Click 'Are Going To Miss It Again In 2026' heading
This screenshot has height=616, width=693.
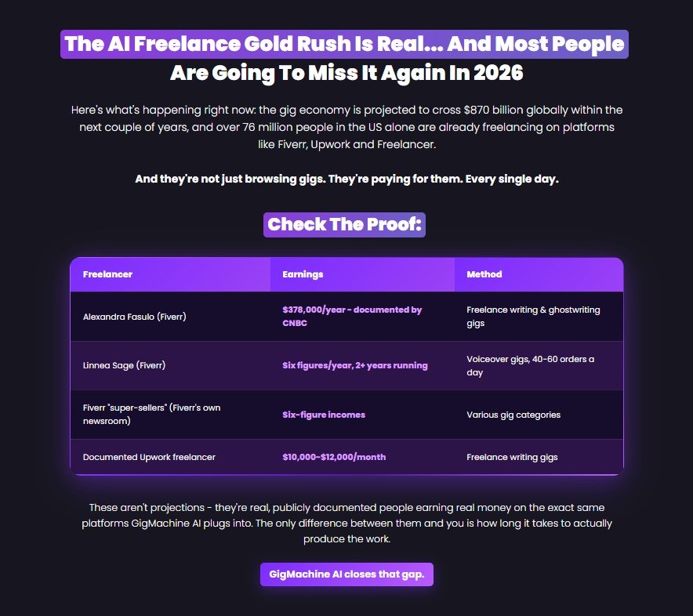pos(346,73)
